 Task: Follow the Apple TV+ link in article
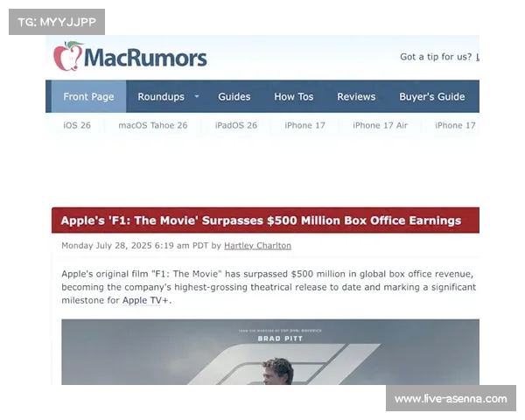coord(146,300)
